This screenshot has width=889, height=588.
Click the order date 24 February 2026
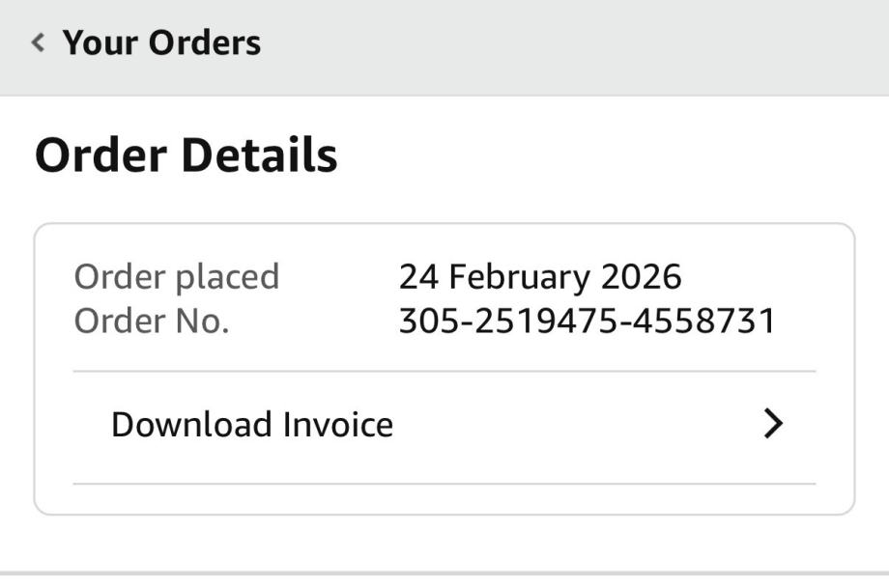(539, 277)
